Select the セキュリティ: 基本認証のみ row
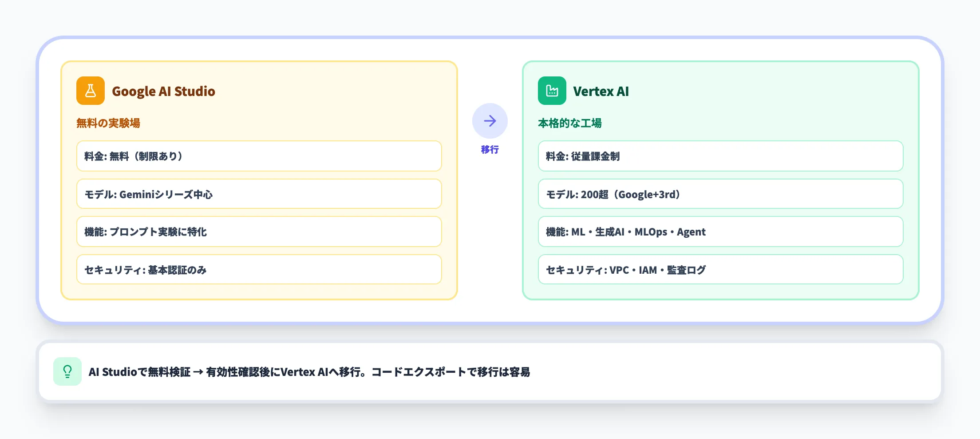This screenshot has width=980, height=439. [x=259, y=269]
